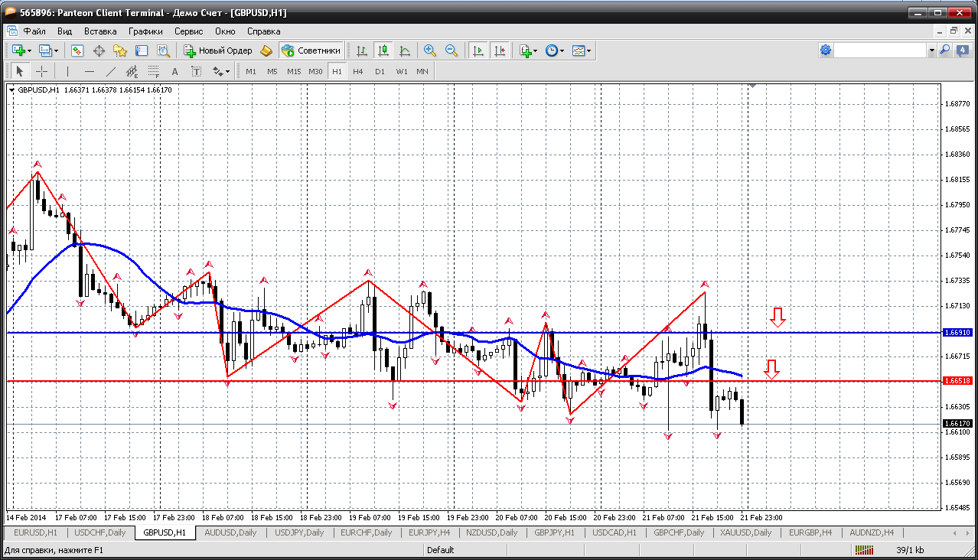Screen dimensions: 978x560
Task: Open the Profiles icon in toolbar
Action: click(45, 50)
